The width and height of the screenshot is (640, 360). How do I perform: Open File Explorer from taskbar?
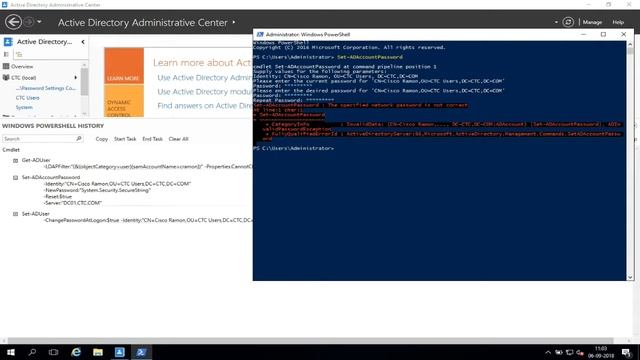point(98,352)
